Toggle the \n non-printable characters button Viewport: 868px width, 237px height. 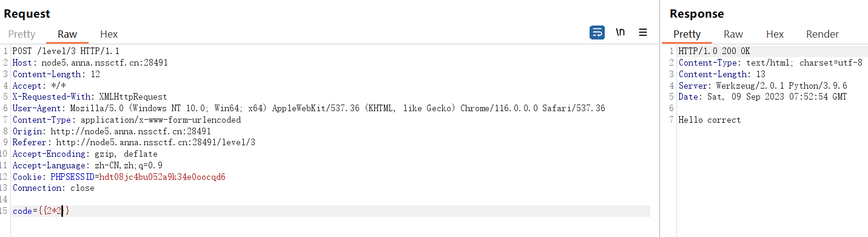pyautogui.click(x=621, y=33)
